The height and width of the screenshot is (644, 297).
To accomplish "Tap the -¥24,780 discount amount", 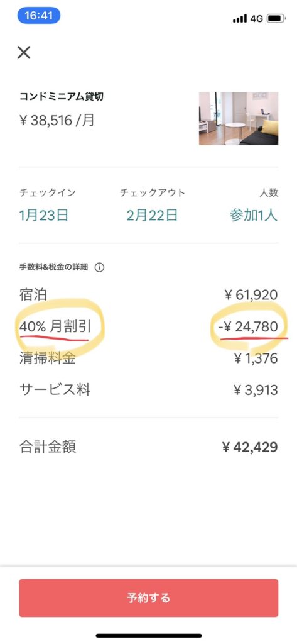I will (x=248, y=327).
